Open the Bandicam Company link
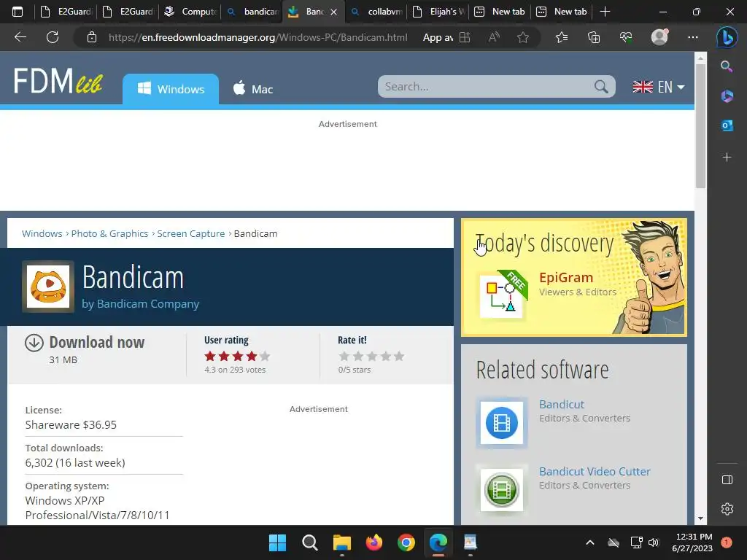The width and height of the screenshot is (747, 560). click(147, 304)
